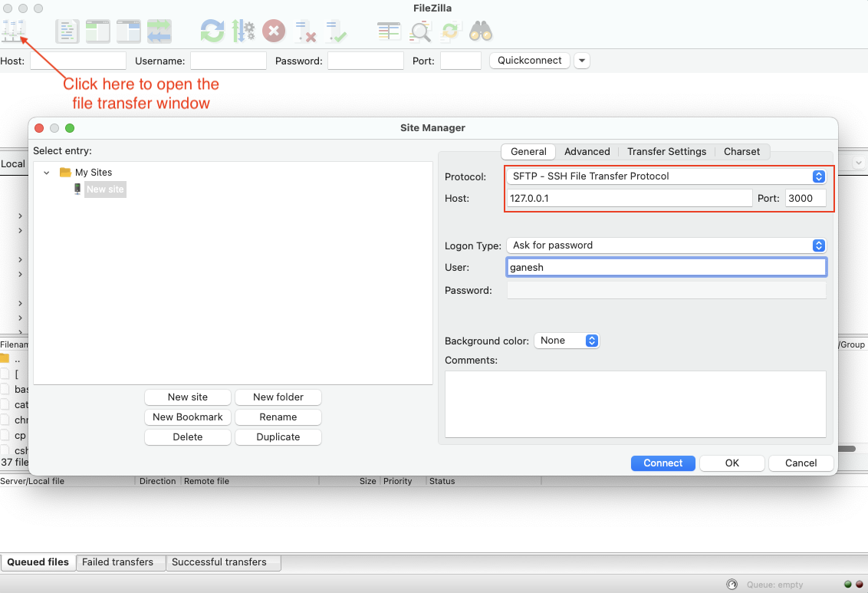The image size is (868, 593).
Task: Click the New site button
Action: (x=188, y=397)
